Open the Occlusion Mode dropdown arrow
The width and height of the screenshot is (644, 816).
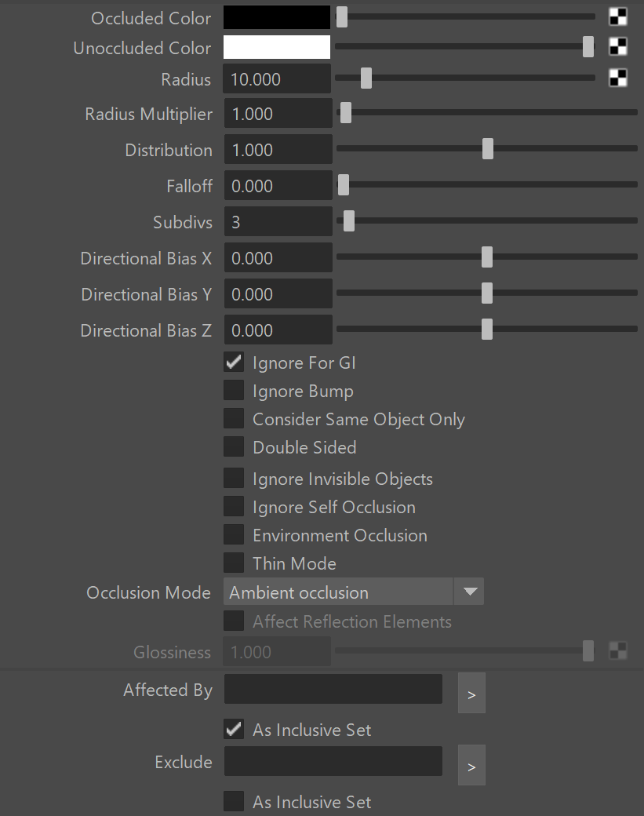469,591
